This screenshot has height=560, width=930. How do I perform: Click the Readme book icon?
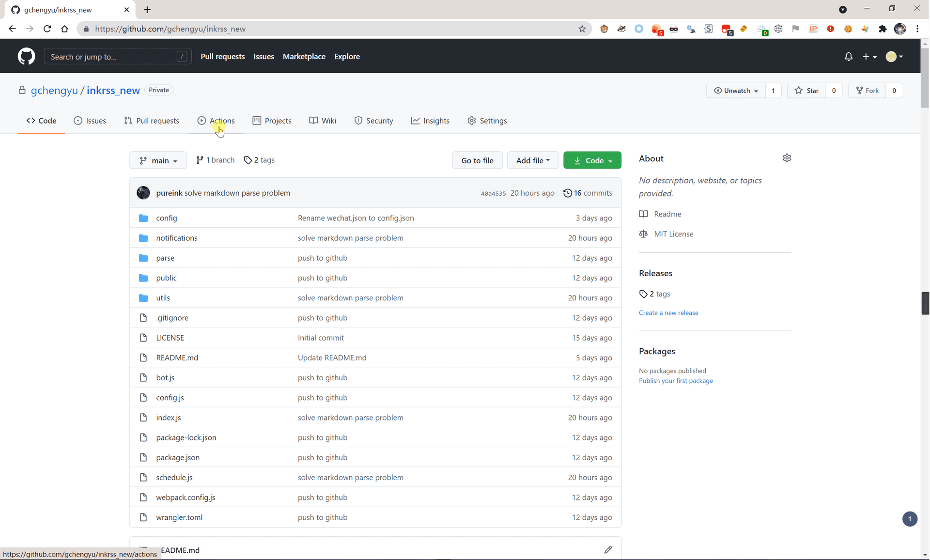coord(643,214)
